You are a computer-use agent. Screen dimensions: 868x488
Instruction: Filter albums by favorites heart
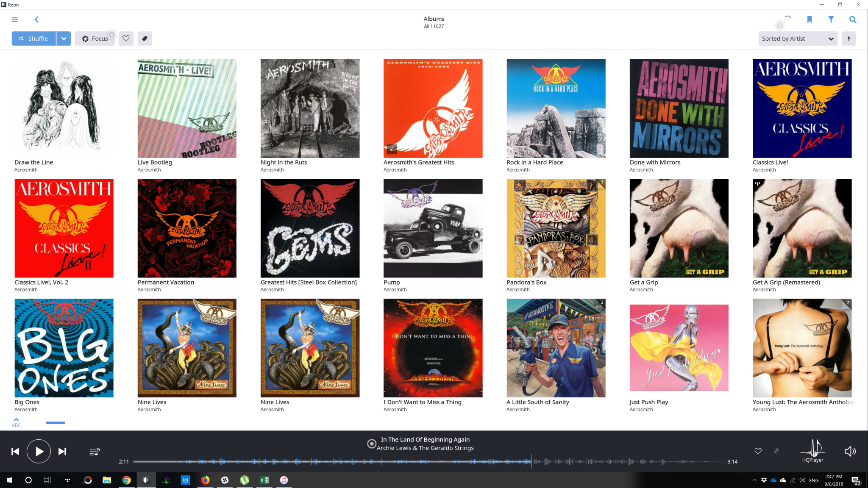[126, 39]
